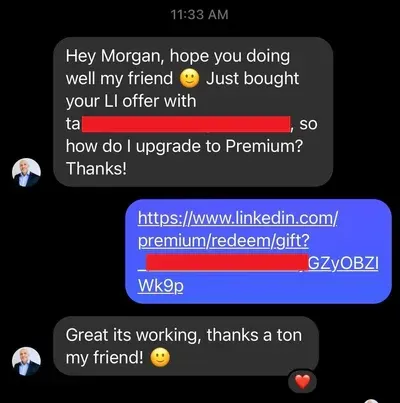
Task: Select the red redacted bar in Hey Morgan message
Action: [186, 124]
